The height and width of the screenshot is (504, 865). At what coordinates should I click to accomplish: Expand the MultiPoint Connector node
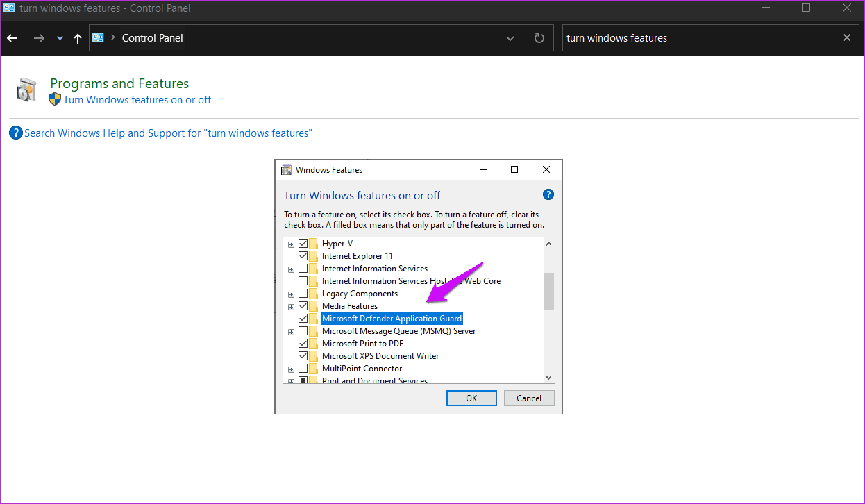tap(292, 369)
